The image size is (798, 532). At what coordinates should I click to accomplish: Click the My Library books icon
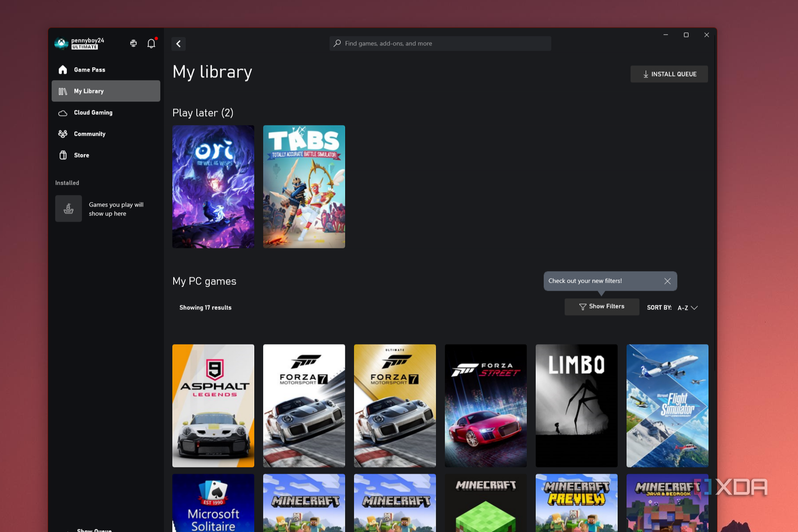tap(63, 91)
